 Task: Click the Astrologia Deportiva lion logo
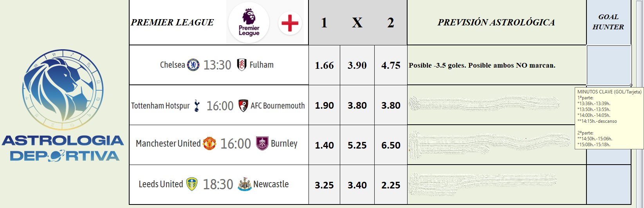[x=63, y=90]
